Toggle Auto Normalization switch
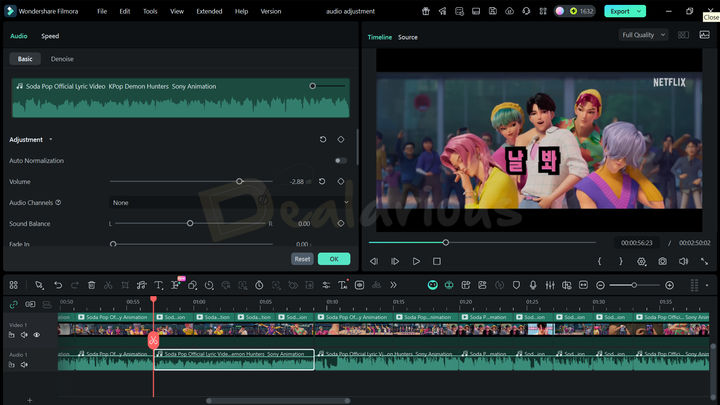720x405 pixels. click(x=341, y=161)
